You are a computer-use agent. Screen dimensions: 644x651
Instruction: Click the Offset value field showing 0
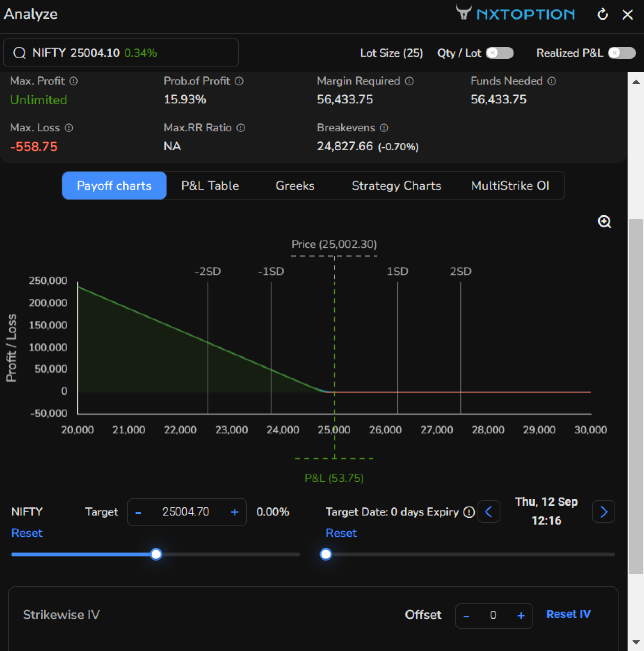[493, 615]
